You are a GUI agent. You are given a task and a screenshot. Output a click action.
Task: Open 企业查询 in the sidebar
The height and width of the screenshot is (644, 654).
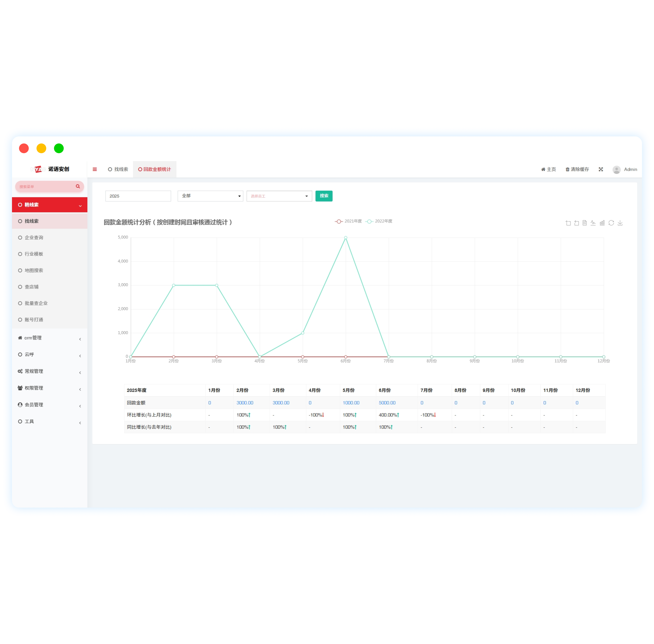34,237
